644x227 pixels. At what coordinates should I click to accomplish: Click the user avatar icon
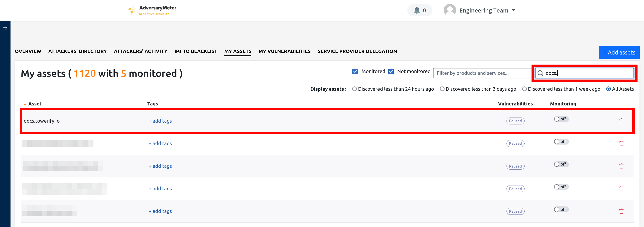[x=449, y=10]
